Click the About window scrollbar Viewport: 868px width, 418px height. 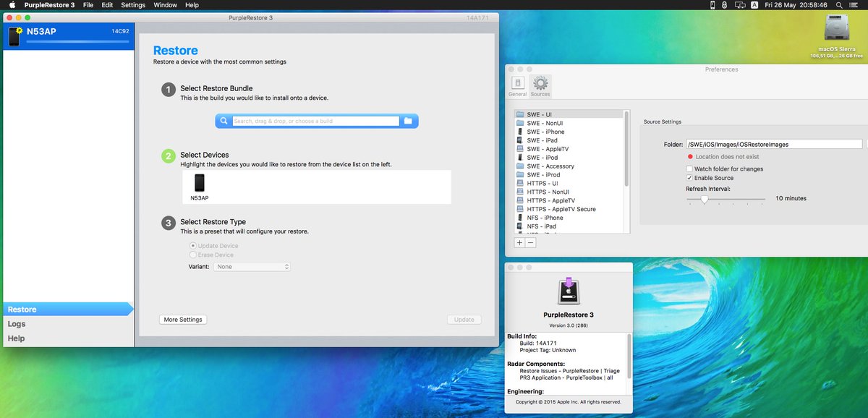(629, 355)
